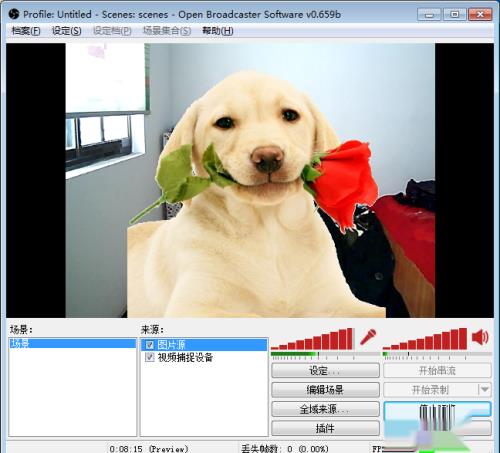Open the 场景集合(S) menu

(167, 31)
